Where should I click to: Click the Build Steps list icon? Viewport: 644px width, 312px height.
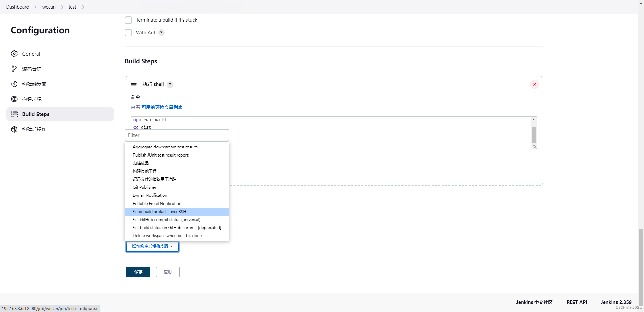(x=14, y=114)
